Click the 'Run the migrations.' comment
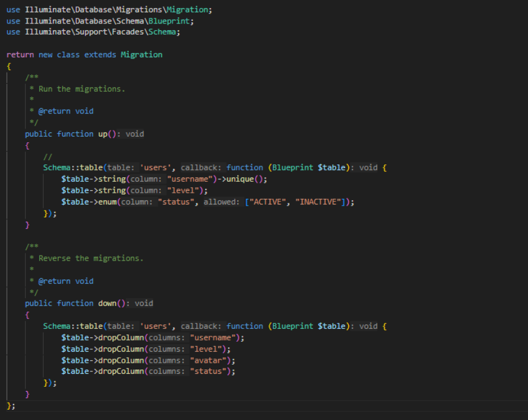528x420 pixels. tap(81, 89)
